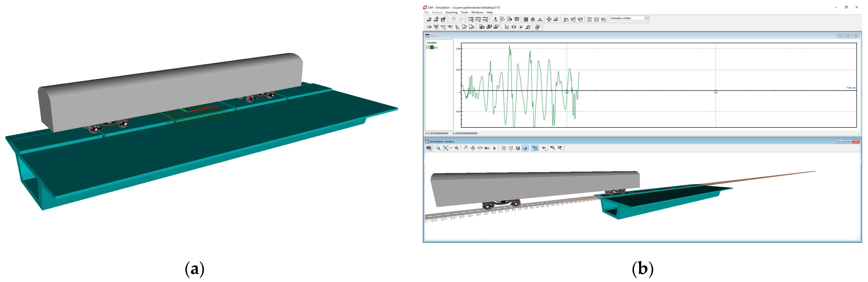This screenshot has width=868, height=282.
Task: Click the pan hand tool in Animation window
Action: 466,148
